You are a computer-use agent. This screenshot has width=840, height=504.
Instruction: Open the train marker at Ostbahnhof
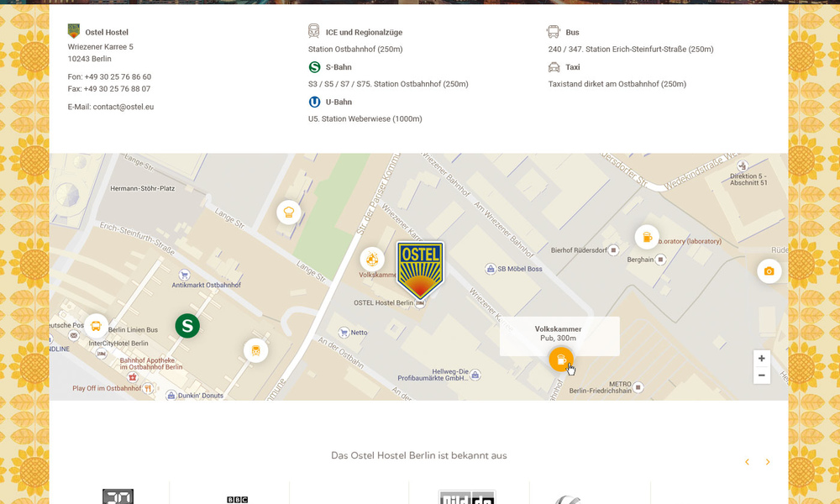click(255, 351)
